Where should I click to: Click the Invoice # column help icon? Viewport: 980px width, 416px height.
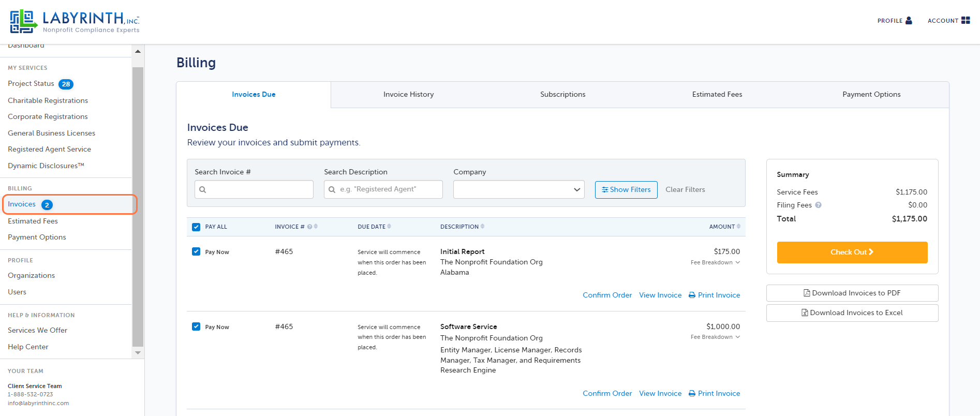tap(309, 227)
